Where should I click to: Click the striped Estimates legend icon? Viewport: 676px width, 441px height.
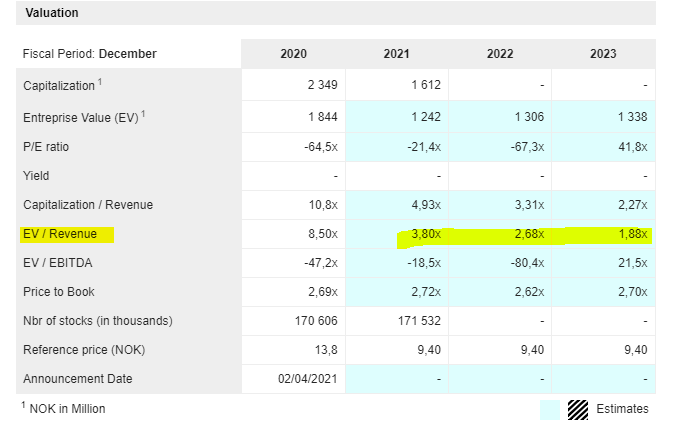[578, 409]
